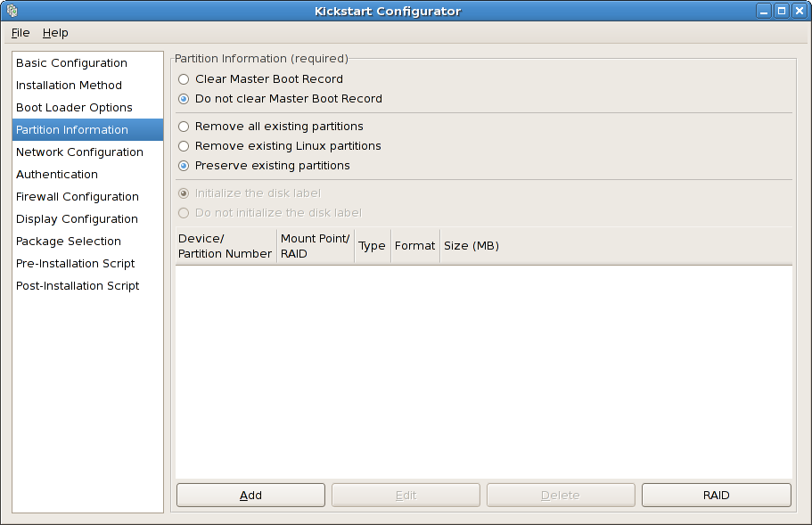Image resolution: width=812 pixels, height=525 pixels.
Task: Switch to Basic Configuration section
Action: (70, 62)
